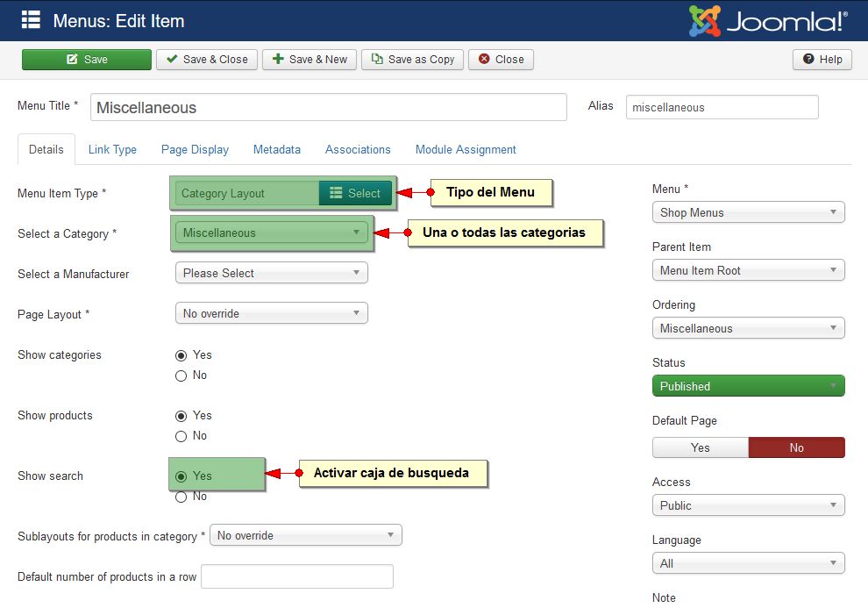
Task: Select Yes for Show search
Action: point(181,476)
